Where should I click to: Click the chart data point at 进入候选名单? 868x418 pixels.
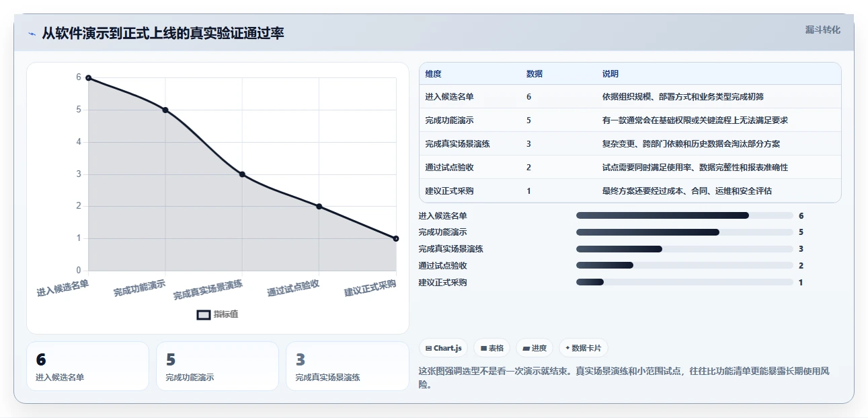[88, 77]
